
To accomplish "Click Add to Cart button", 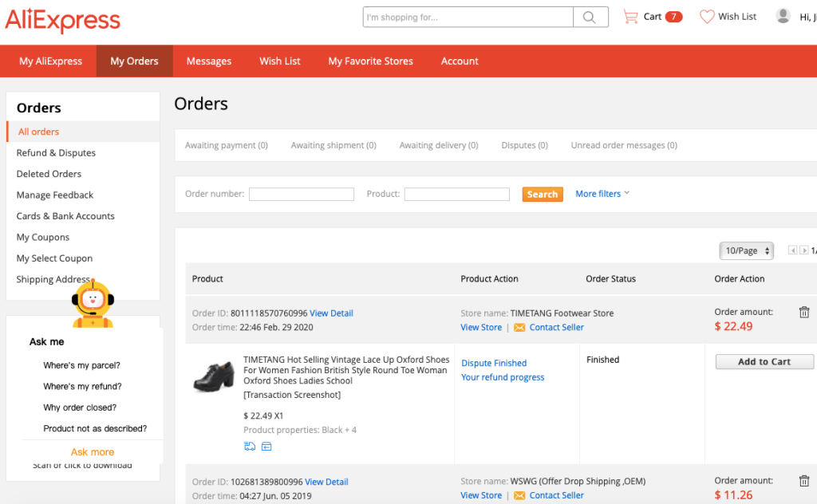I will click(x=764, y=361).
